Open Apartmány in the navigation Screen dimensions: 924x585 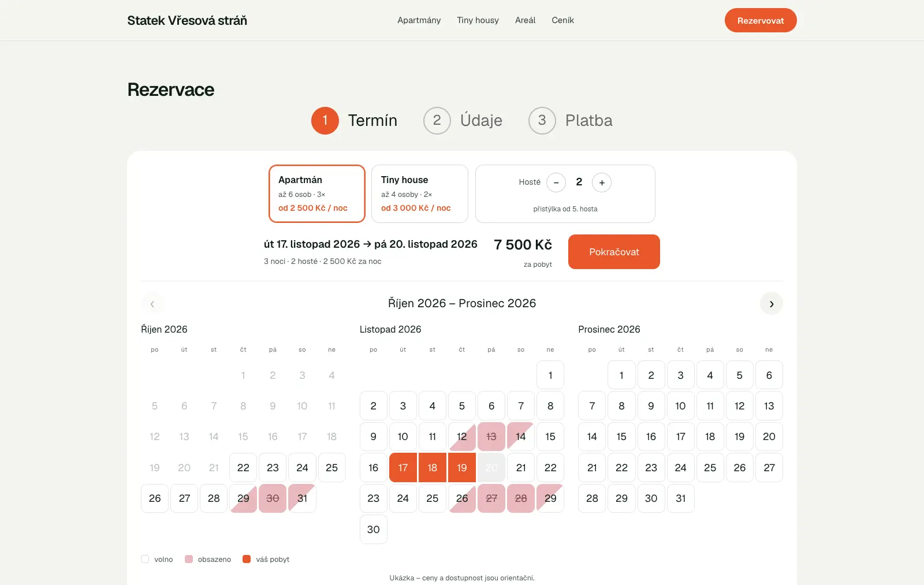(x=419, y=20)
